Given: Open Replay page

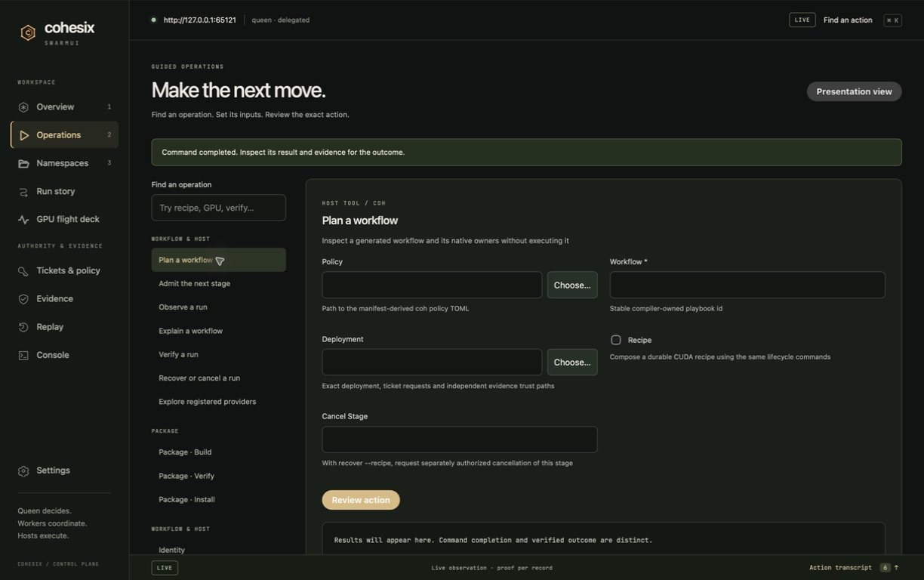Looking at the screenshot, I should (x=64, y=327).
